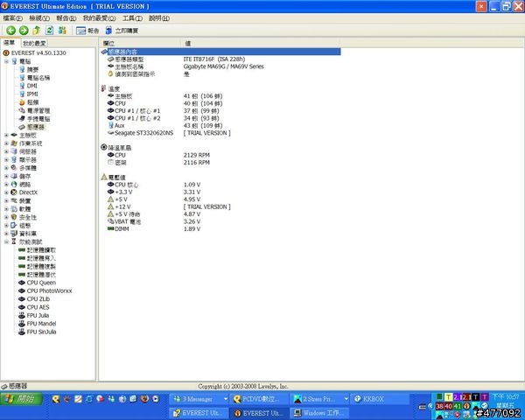525x420 pixels.
Task: Click the 組態 configuration icon in tree
Action: (x=14, y=225)
